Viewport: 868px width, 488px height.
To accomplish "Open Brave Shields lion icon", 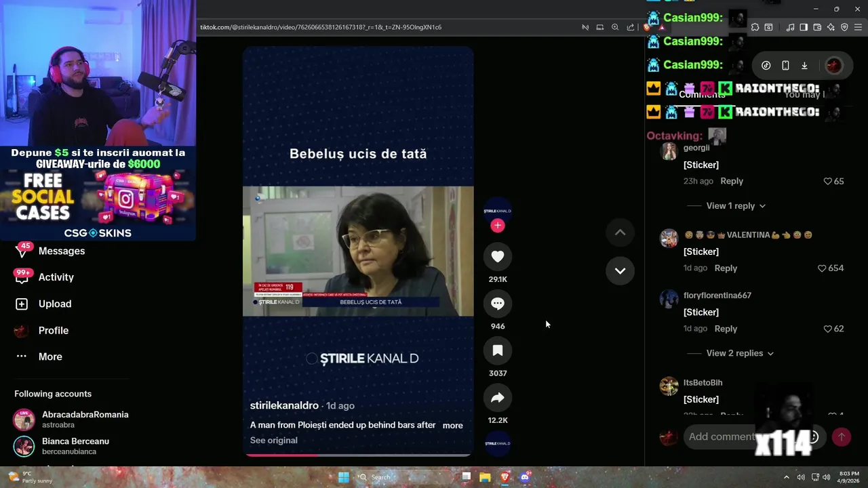I will pyautogui.click(x=647, y=27).
